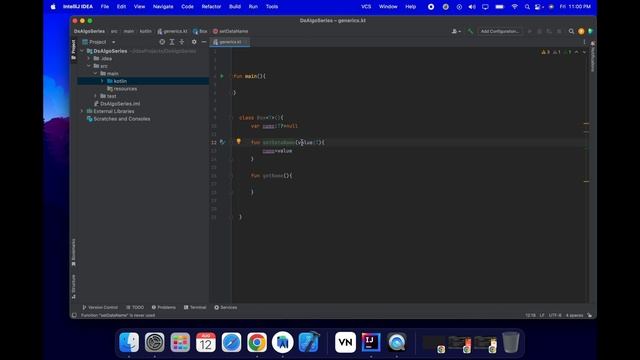Go to next highlighted error arrow

584,52
